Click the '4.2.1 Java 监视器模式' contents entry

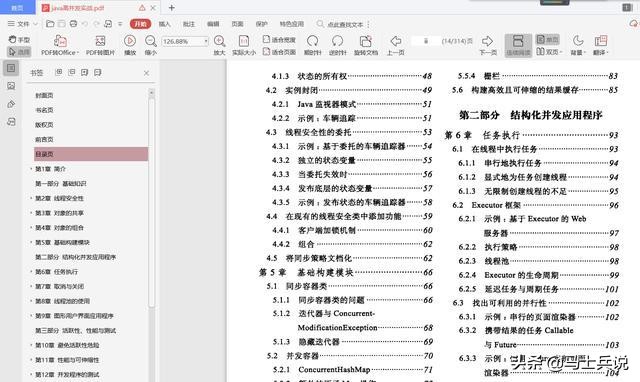point(352,104)
